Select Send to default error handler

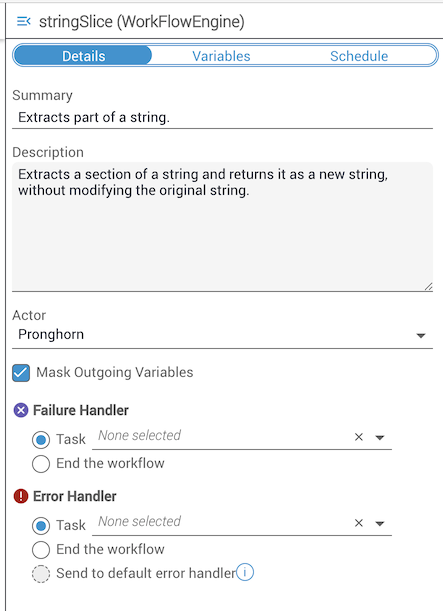pyautogui.click(x=41, y=574)
